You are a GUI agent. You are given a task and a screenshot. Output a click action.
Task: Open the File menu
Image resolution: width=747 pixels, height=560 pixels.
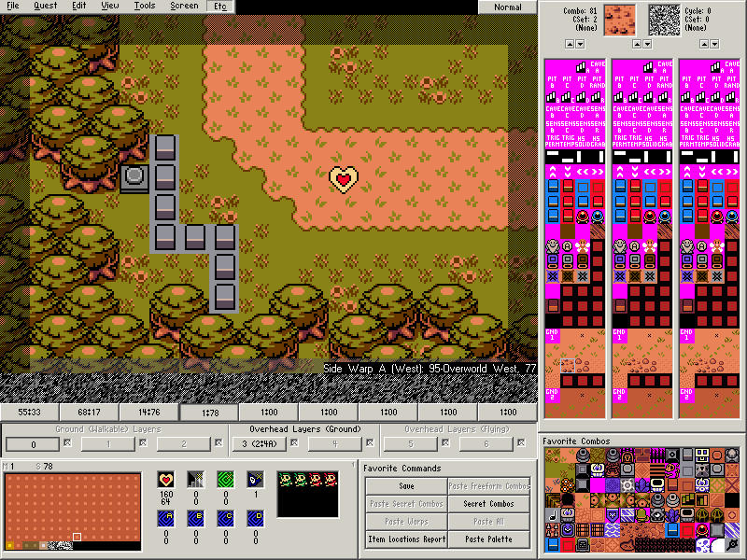tap(13, 6)
